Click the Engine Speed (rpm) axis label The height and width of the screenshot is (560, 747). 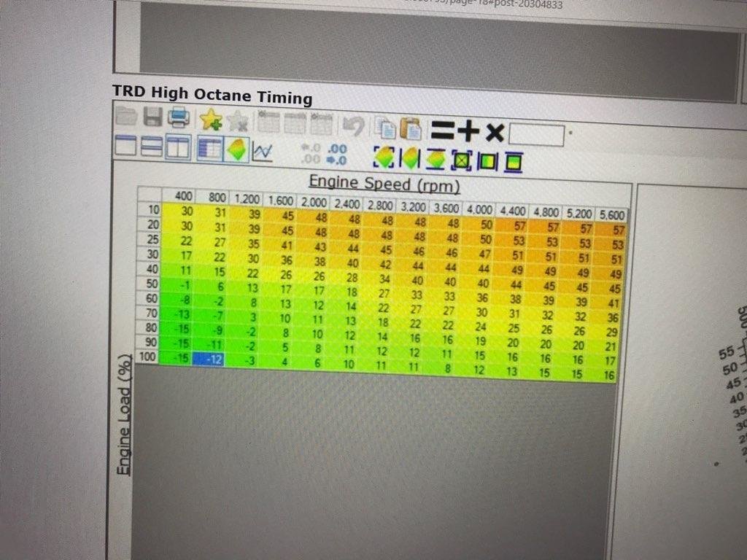[x=384, y=184]
